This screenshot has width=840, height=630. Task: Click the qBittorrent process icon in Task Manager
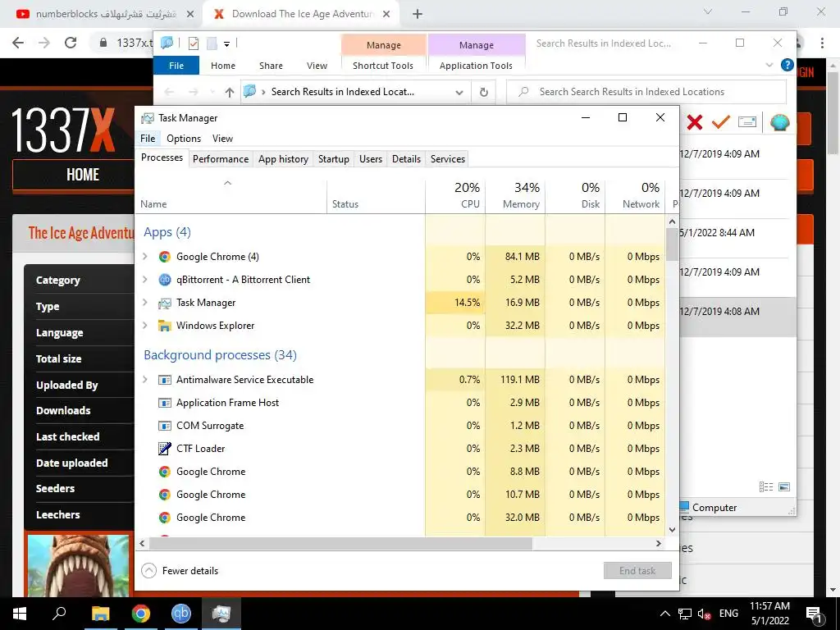pyautogui.click(x=164, y=280)
